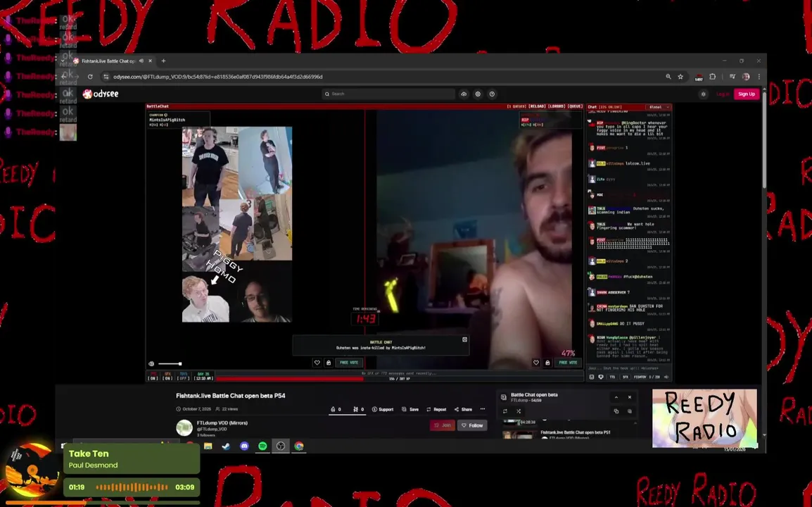The image size is (812, 507).
Task: Open the browser profile avatar
Action: click(746, 77)
